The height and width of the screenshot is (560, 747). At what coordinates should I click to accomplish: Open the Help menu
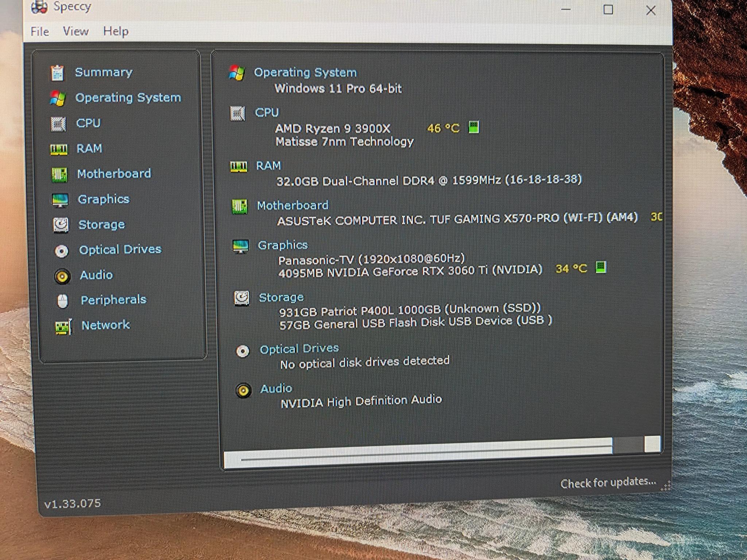point(116,31)
